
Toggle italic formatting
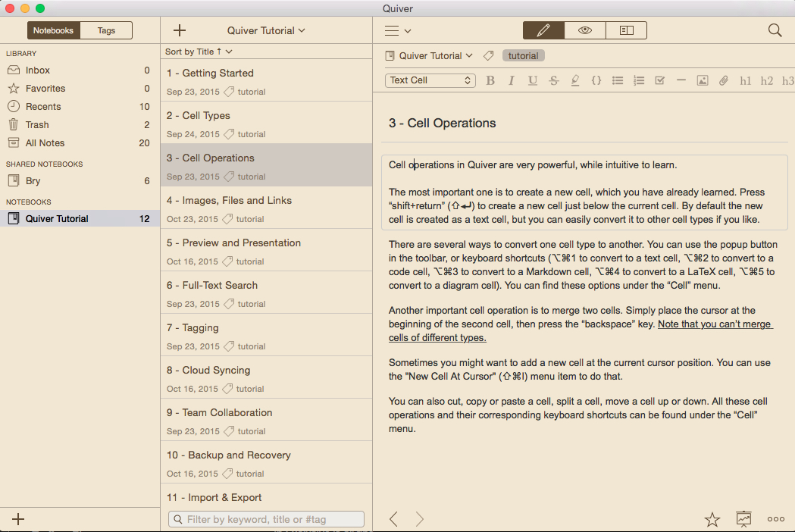click(511, 80)
